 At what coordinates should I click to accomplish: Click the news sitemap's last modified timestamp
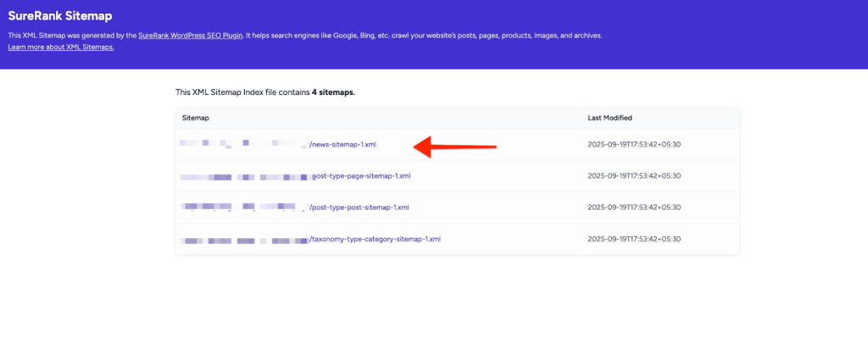(634, 145)
